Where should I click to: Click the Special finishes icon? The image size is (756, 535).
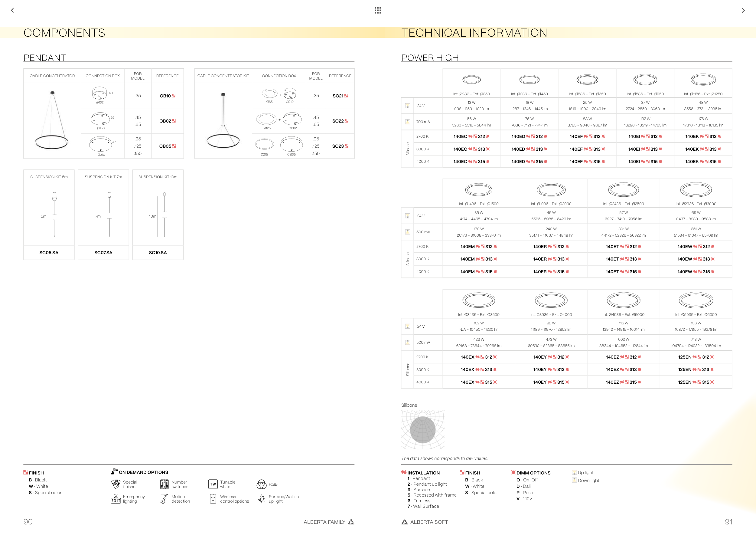coord(116,484)
